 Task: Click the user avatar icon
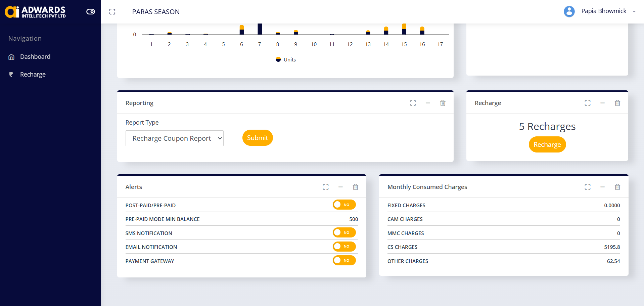click(569, 11)
